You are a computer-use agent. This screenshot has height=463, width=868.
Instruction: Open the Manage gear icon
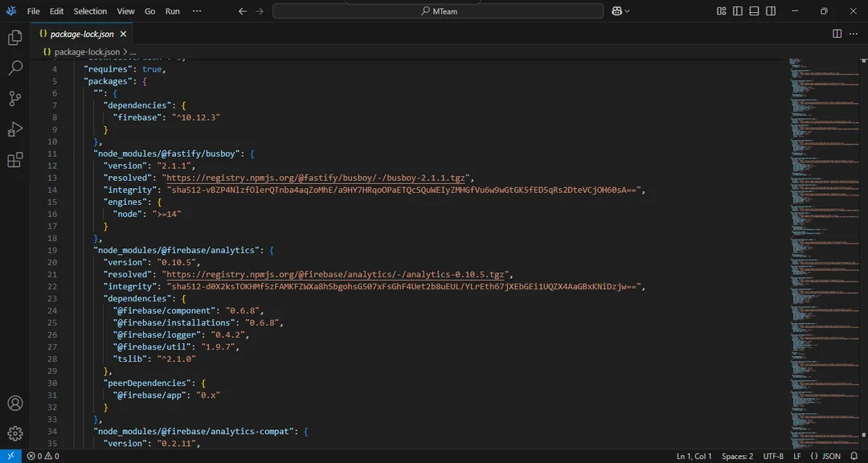(15, 433)
